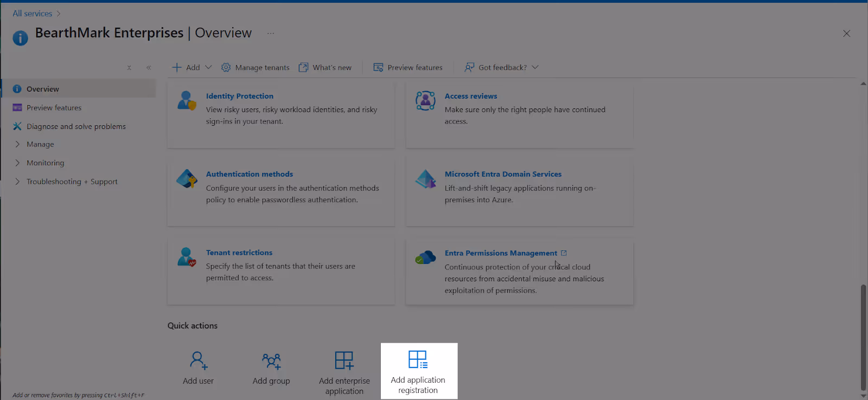The height and width of the screenshot is (400, 868).
Task: Select Diagnose and solve problems
Action: [x=79, y=126]
